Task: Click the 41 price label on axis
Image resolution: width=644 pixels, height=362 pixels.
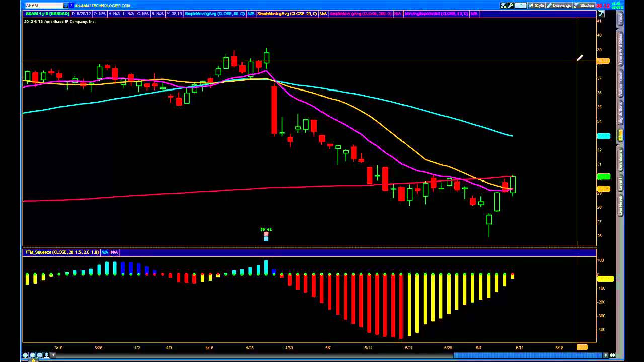Action: pyautogui.click(x=599, y=21)
